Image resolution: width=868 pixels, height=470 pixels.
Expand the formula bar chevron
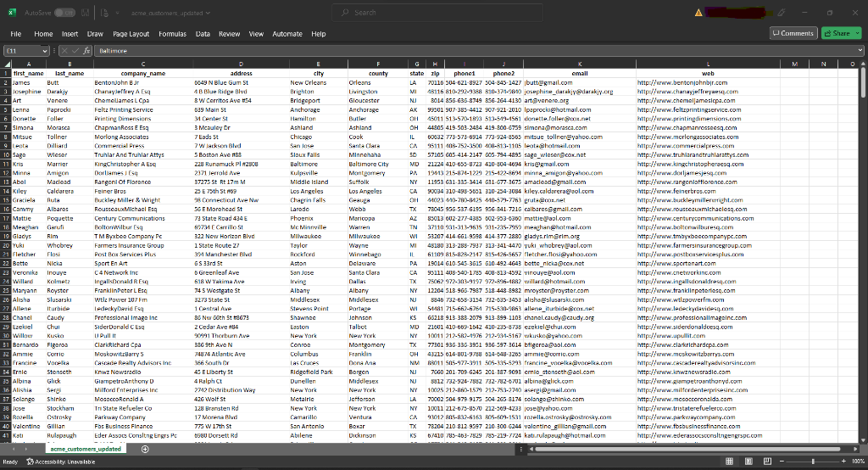[x=860, y=51]
